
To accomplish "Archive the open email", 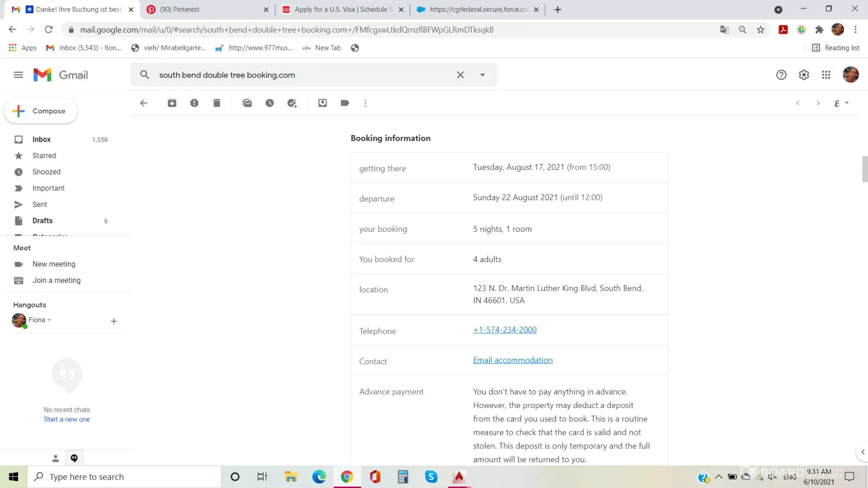I will pos(172,103).
